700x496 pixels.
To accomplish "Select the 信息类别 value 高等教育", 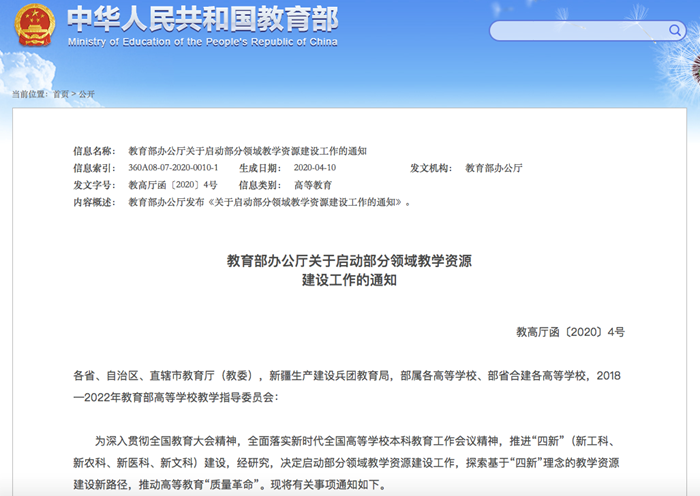I will pyautogui.click(x=313, y=185).
